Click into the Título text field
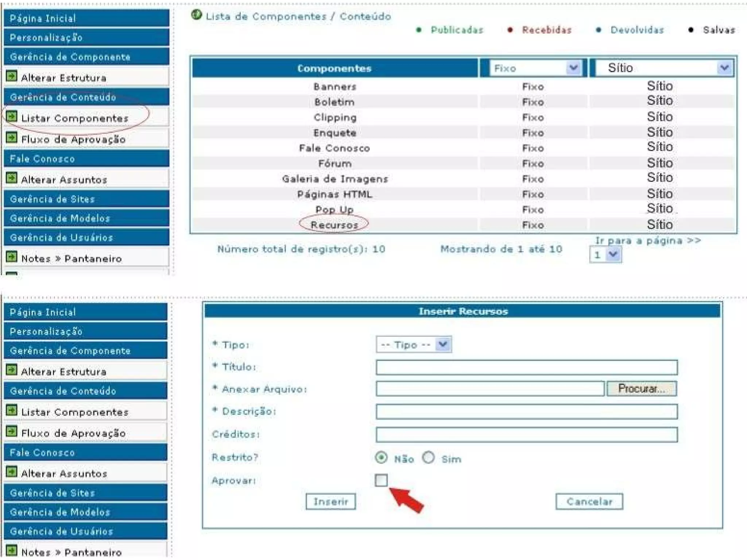Viewport: 747px width, 560px height. point(526,367)
